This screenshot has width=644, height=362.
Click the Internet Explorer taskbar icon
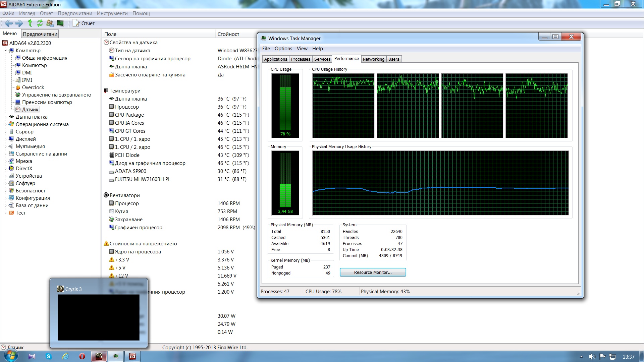point(65,356)
